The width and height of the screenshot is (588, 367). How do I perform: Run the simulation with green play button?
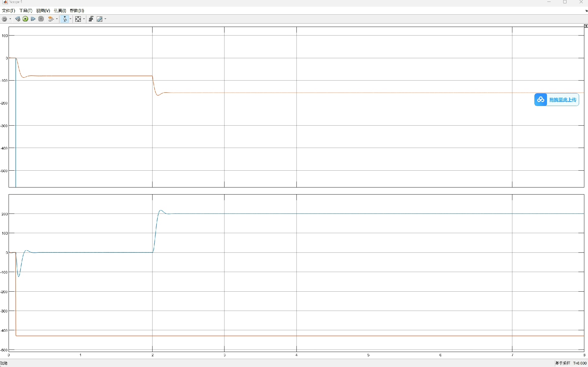[25, 19]
